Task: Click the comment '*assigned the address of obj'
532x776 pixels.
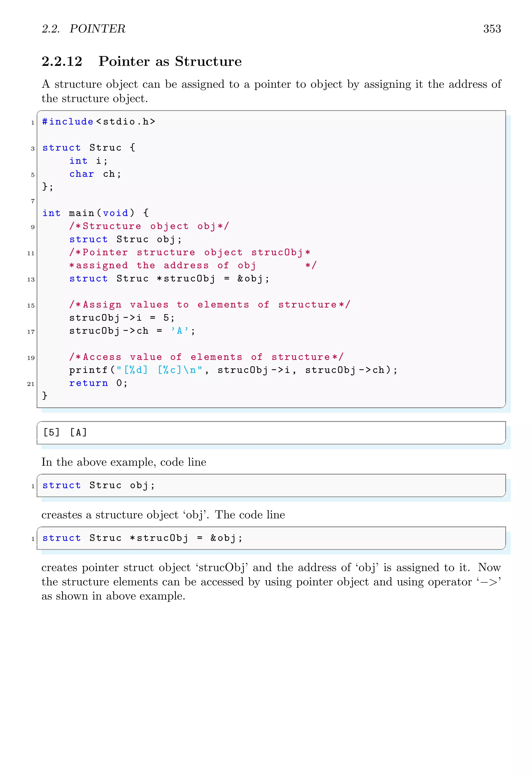Action: pos(162,265)
